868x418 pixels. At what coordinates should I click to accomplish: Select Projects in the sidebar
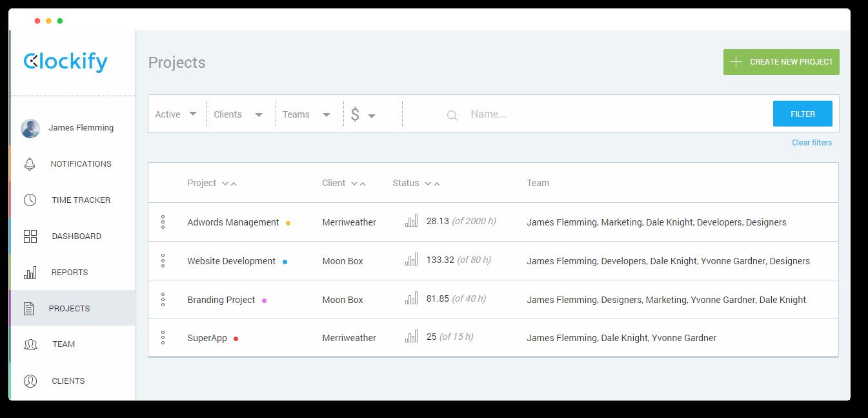pyautogui.click(x=69, y=309)
